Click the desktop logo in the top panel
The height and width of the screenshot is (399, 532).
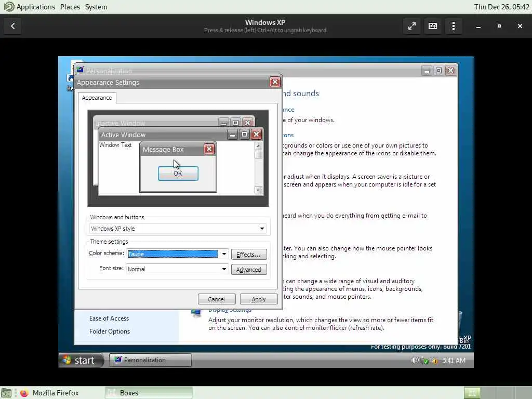tap(8, 6)
